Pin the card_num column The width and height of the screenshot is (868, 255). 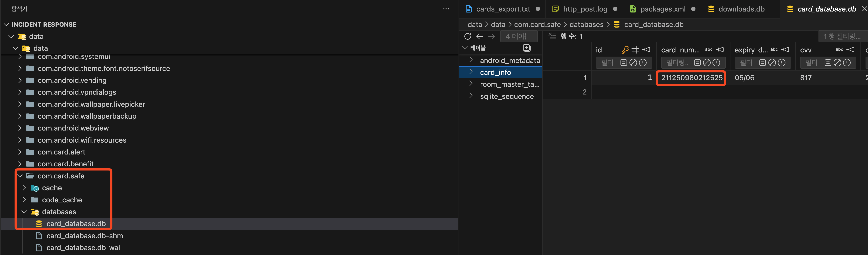(720, 50)
